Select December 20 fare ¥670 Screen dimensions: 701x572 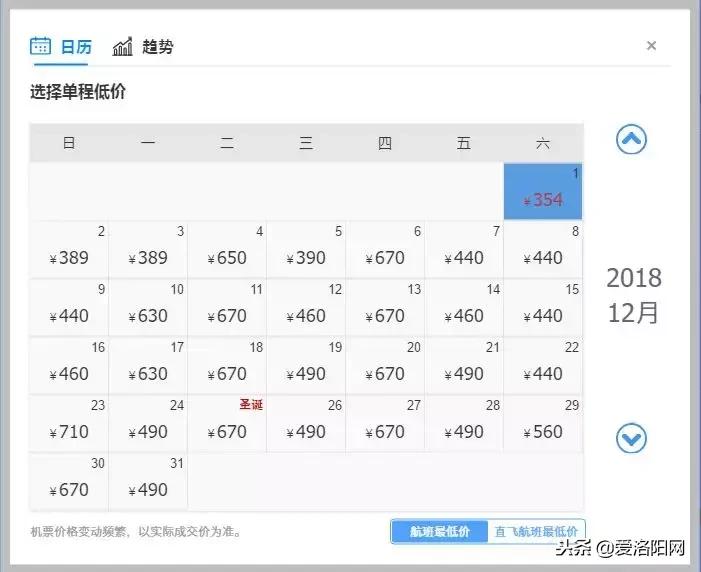pyautogui.click(x=385, y=365)
